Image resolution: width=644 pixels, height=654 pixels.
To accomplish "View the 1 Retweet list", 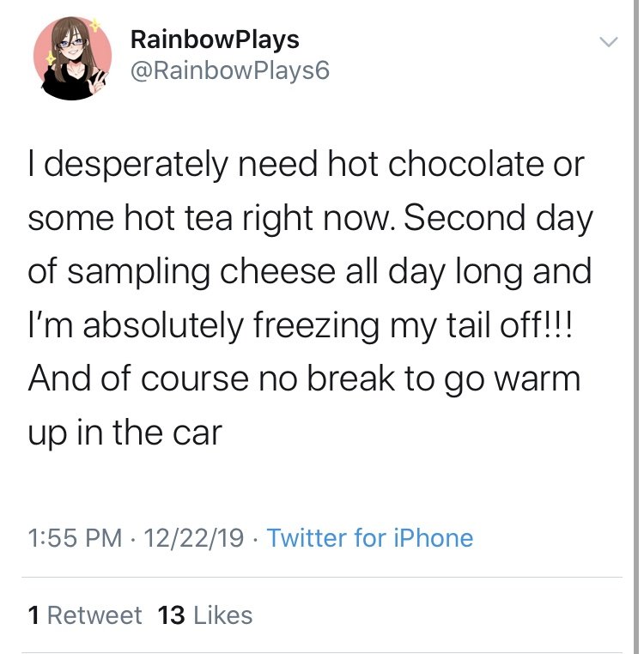I will tap(85, 615).
